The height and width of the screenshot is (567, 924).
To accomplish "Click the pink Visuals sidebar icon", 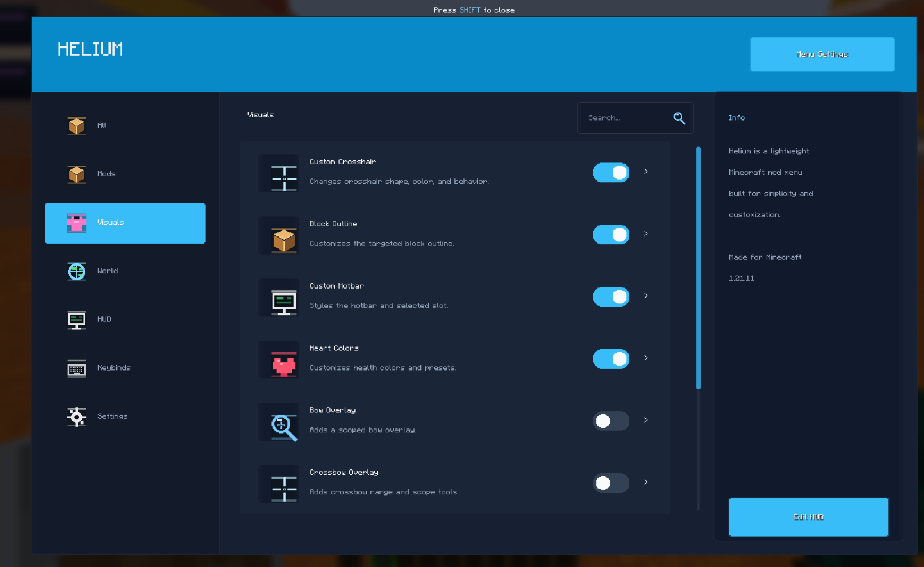I will tap(77, 223).
